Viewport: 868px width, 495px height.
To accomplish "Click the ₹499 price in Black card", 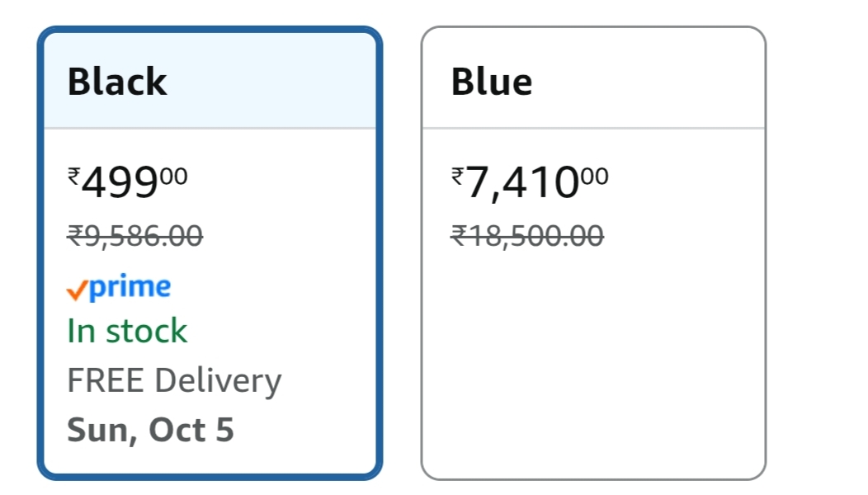I will (120, 183).
